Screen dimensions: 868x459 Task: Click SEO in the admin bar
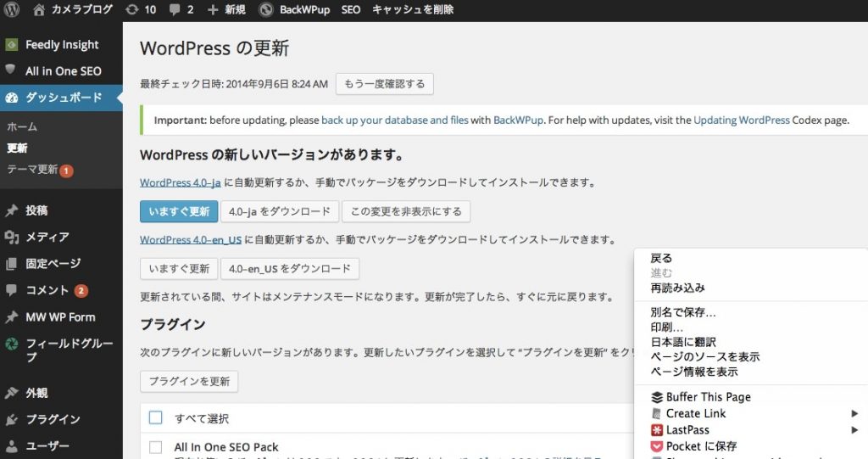tap(350, 9)
